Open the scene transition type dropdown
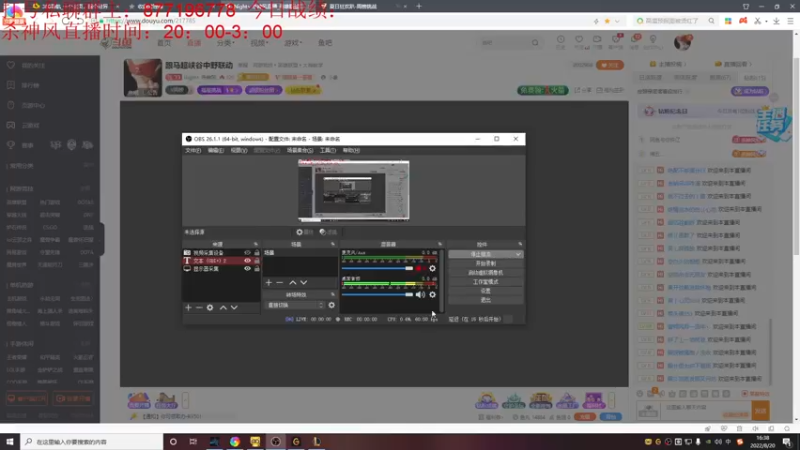The image size is (800, 450). [x=295, y=305]
